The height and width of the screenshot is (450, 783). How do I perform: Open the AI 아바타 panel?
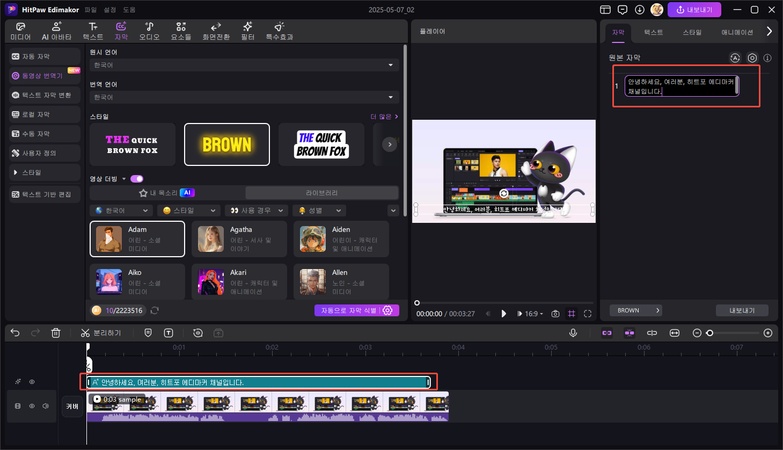(x=55, y=30)
